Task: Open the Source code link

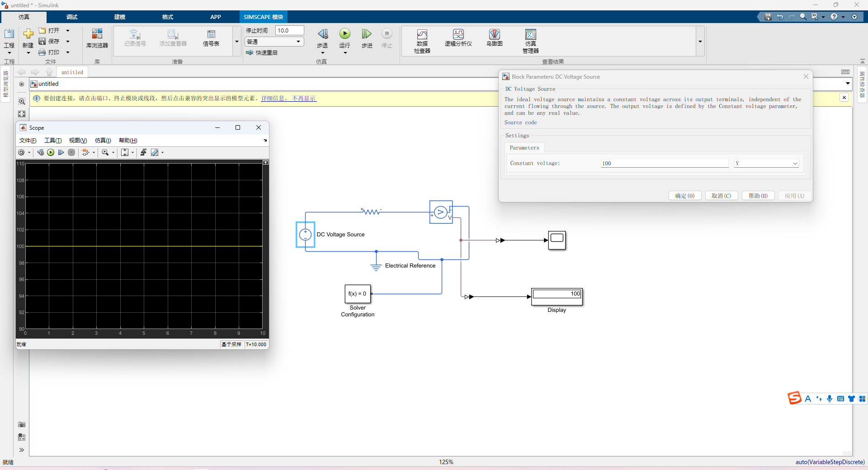Action: (520, 122)
